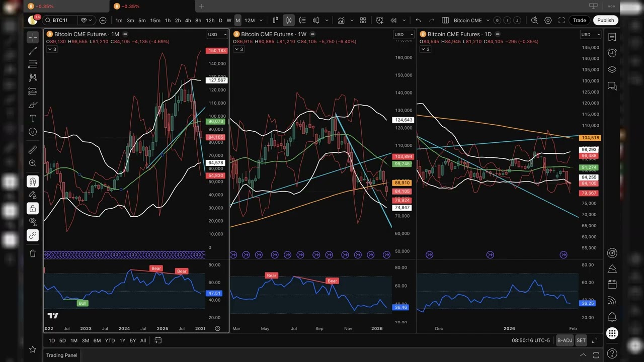
Task: Expand the timeframe list chevron
Action: coord(261,20)
